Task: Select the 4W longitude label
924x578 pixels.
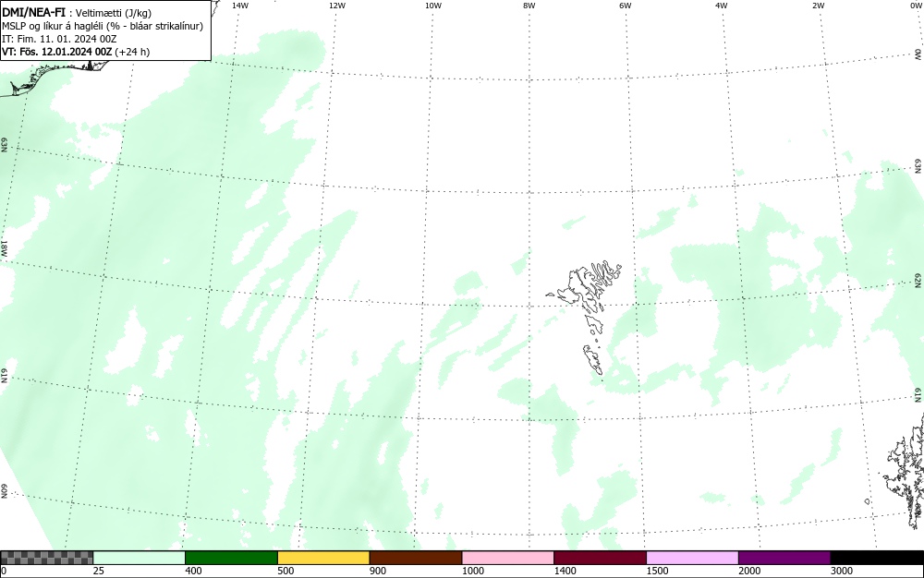Action: click(722, 6)
